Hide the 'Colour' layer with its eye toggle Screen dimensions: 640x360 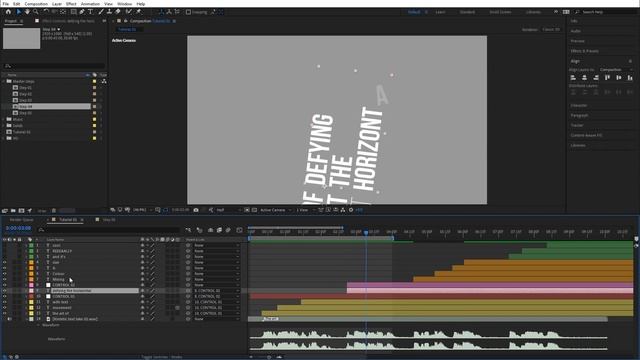(x=4, y=274)
